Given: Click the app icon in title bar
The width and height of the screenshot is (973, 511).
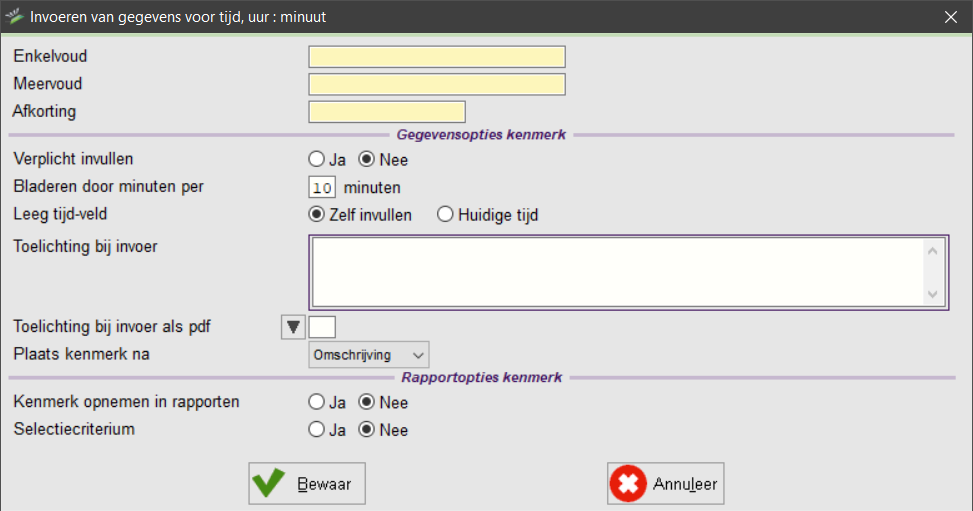Looking at the screenshot, I should click(15, 17).
